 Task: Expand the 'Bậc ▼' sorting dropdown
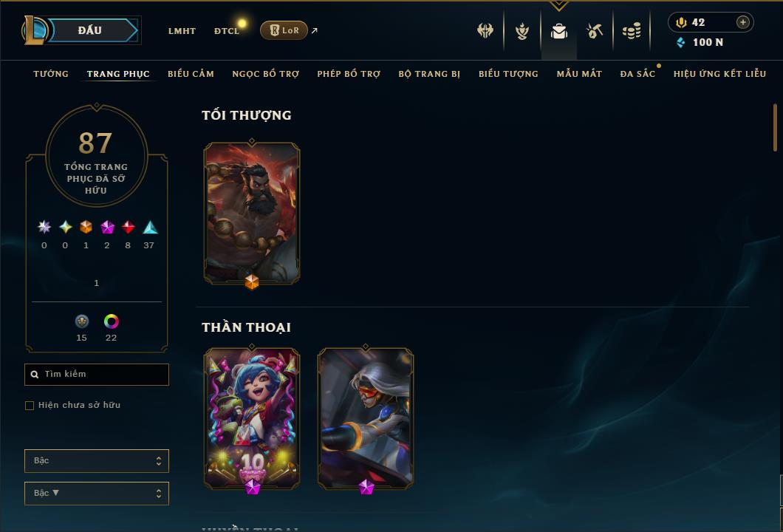pos(96,493)
